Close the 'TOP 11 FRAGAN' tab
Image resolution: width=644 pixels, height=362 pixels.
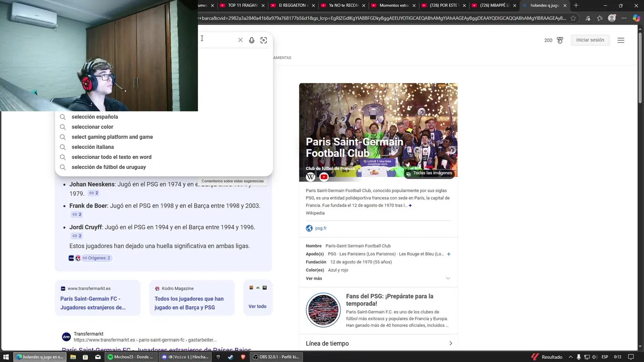click(263, 6)
